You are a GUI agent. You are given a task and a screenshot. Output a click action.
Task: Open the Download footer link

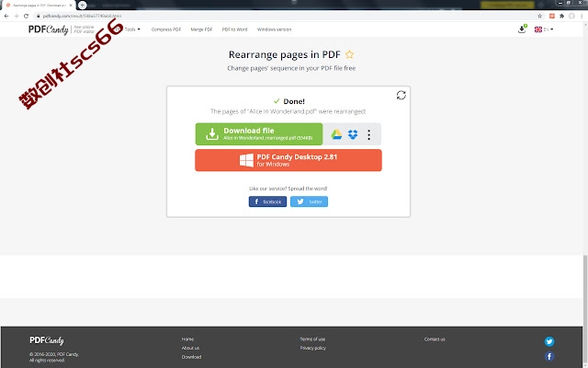click(x=191, y=357)
